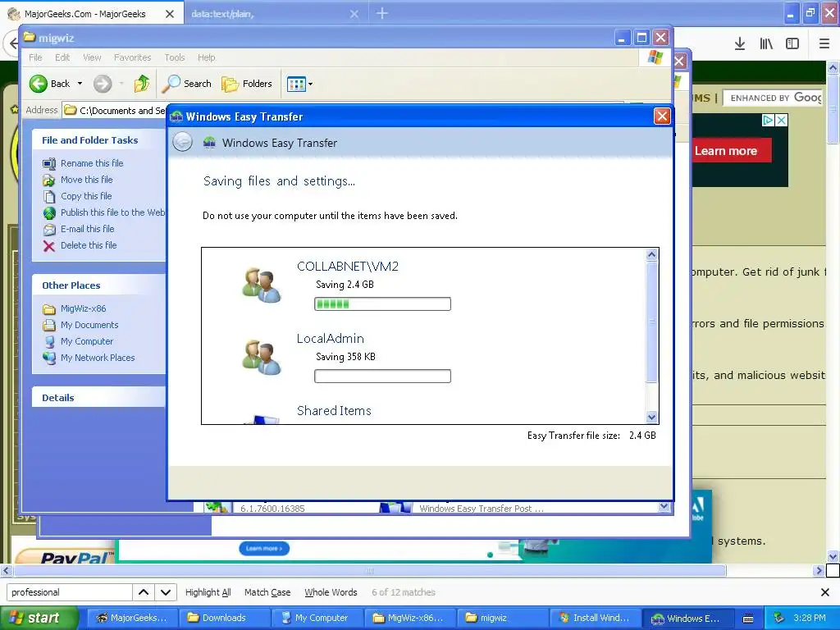The width and height of the screenshot is (840, 630).
Task: Click the address bar path in migwiz
Action: tap(123, 111)
